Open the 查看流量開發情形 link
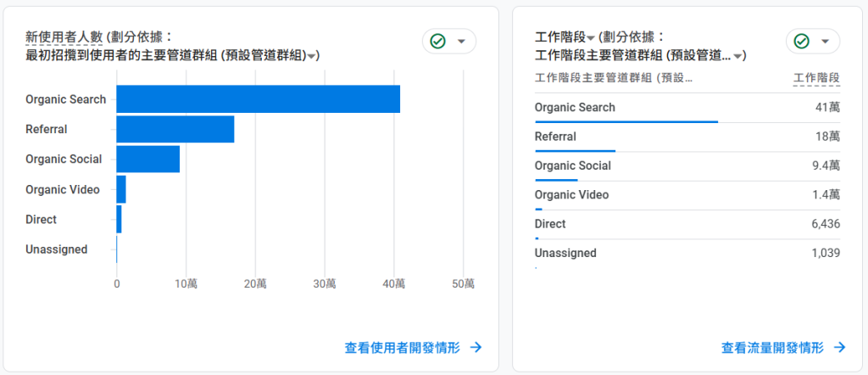This screenshot has width=868, height=375. click(x=783, y=347)
